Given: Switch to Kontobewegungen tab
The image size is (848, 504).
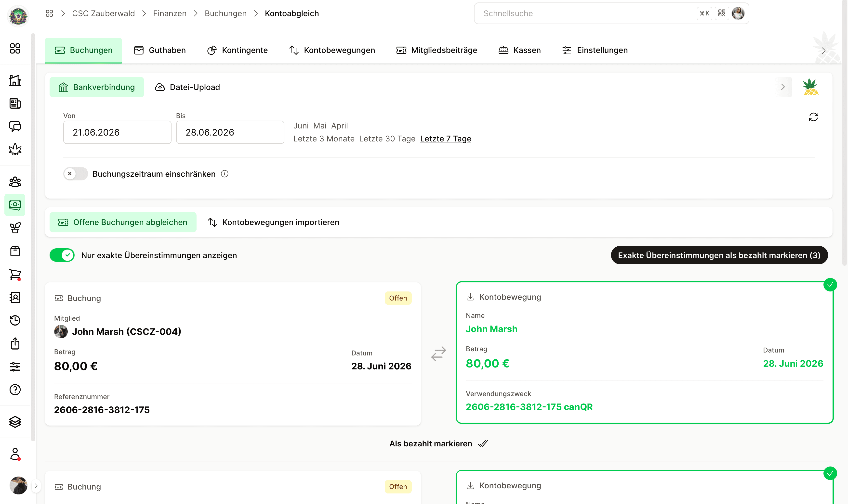Looking at the screenshot, I should [332, 50].
